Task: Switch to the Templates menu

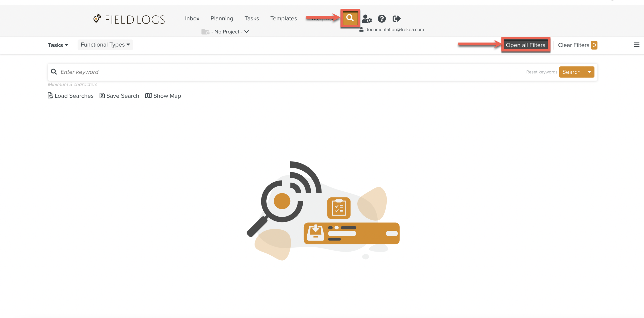Action: click(x=283, y=19)
